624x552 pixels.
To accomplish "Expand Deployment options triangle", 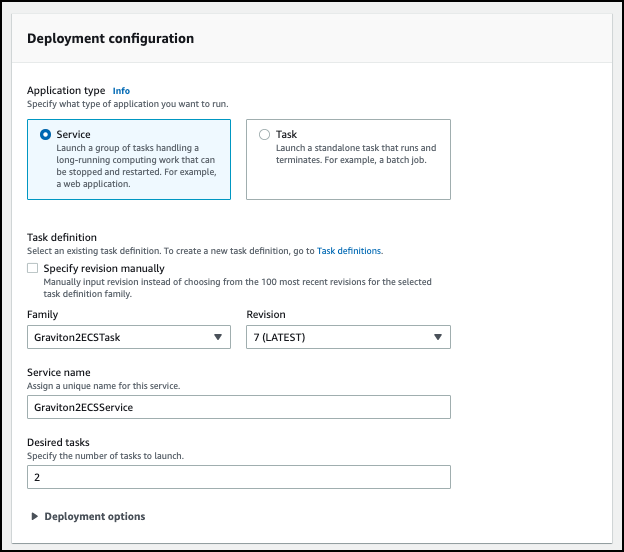I will (35, 516).
